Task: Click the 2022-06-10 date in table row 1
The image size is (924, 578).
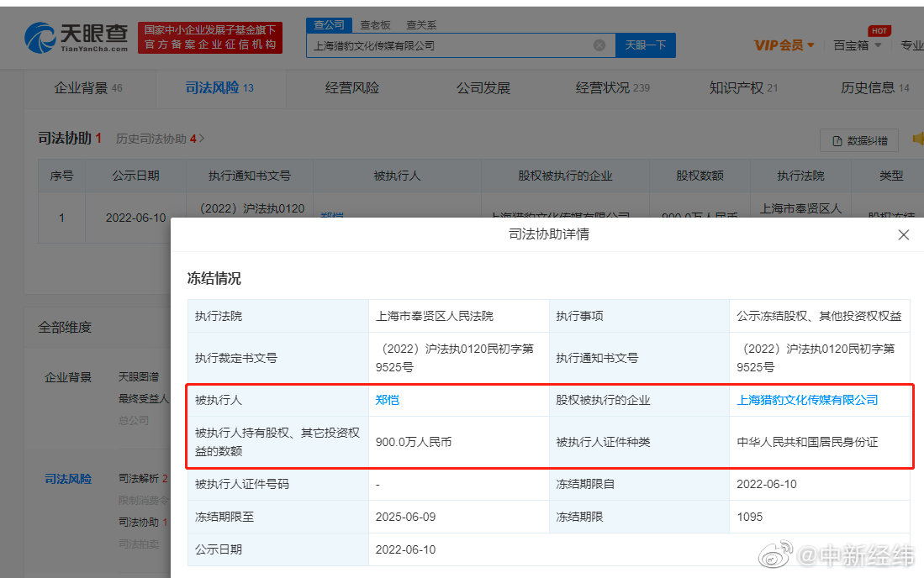Action: click(x=135, y=218)
